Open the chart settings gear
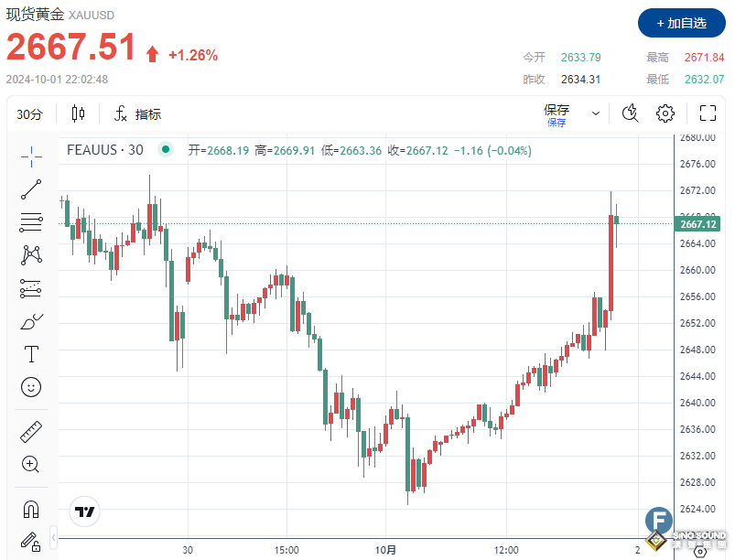 [x=665, y=113]
